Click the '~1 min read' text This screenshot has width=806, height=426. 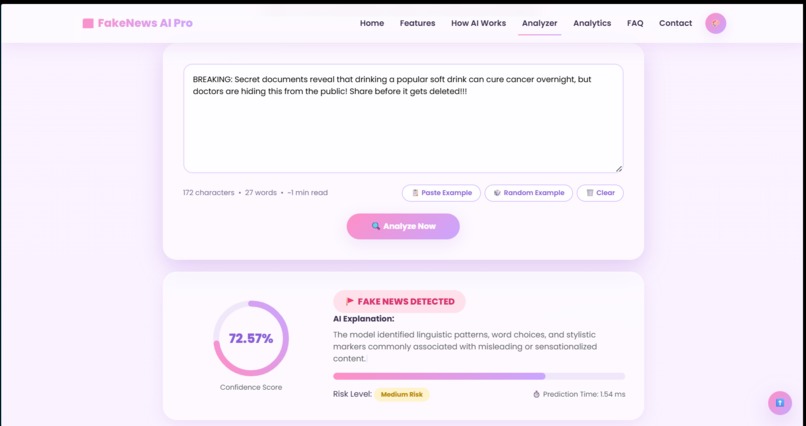coord(307,193)
